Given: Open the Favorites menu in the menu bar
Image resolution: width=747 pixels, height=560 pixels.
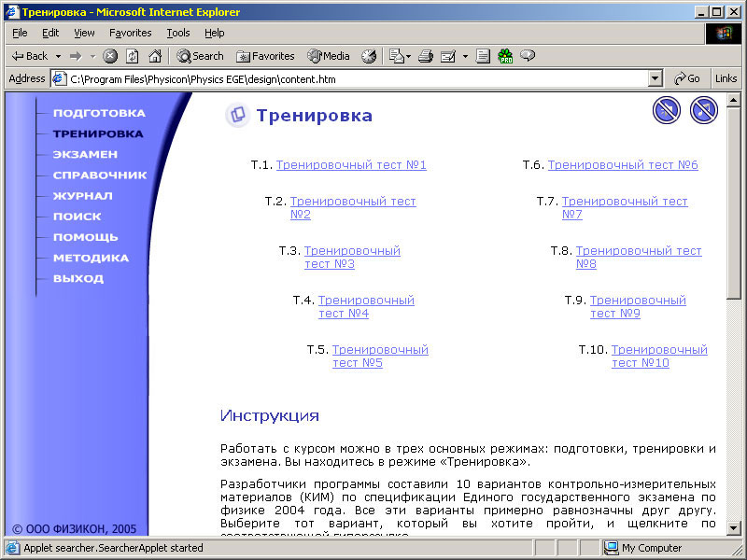Looking at the screenshot, I should pyautogui.click(x=130, y=33).
